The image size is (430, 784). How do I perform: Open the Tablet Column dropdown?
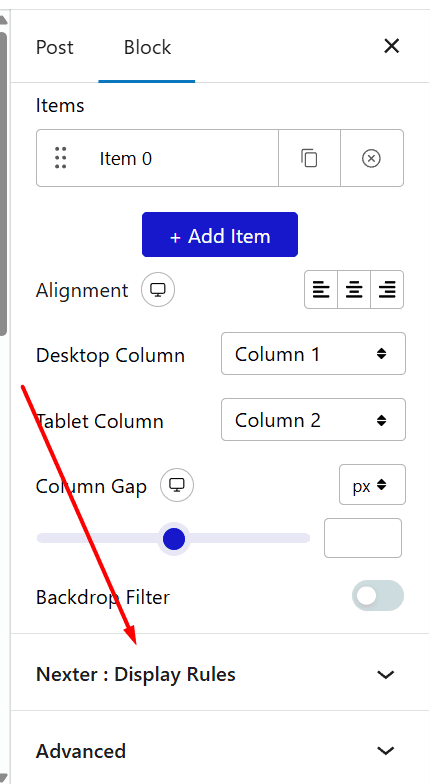click(x=314, y=420)
